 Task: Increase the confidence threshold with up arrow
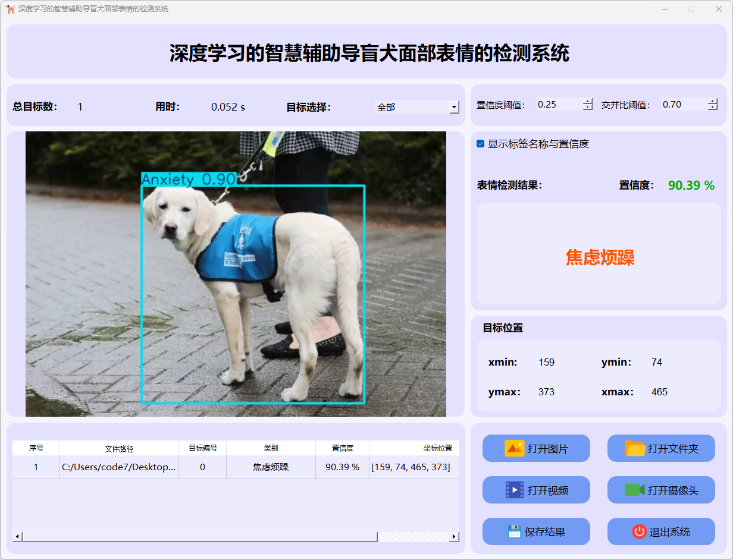(588, 101)
